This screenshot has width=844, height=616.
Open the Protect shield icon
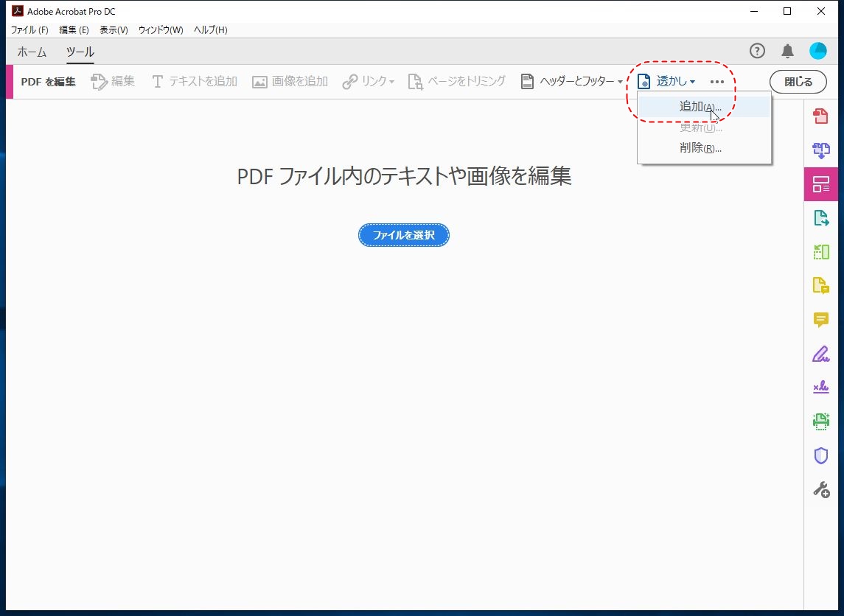tap(821, 455)
